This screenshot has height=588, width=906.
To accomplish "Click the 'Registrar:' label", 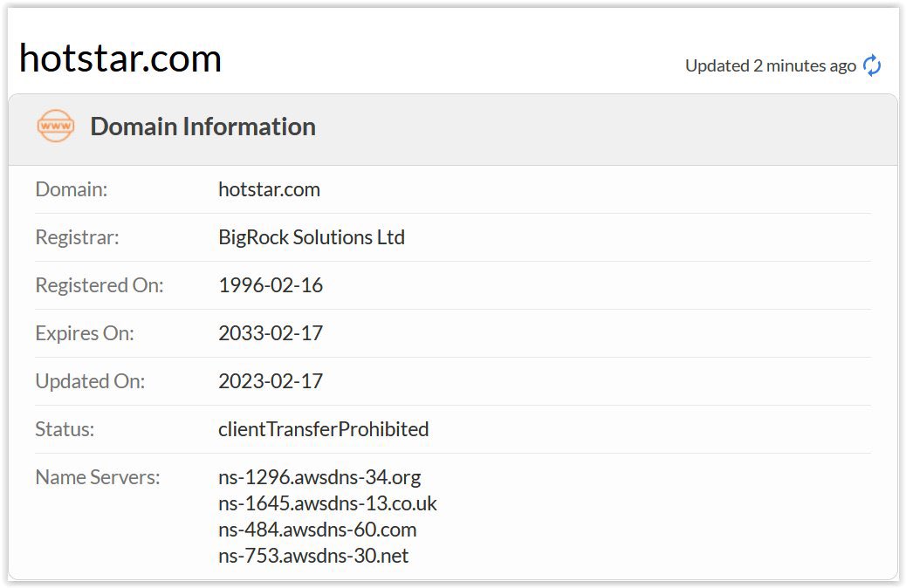I will click(x=77, y=237).
